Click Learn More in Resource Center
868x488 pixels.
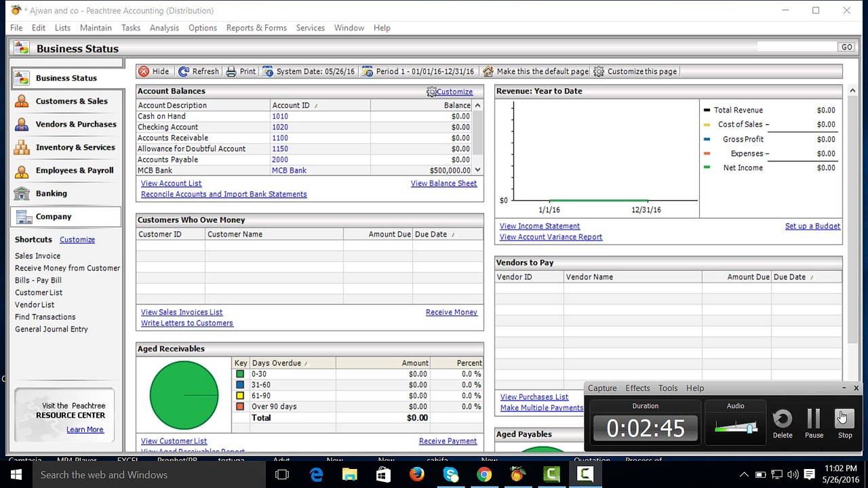85,430
